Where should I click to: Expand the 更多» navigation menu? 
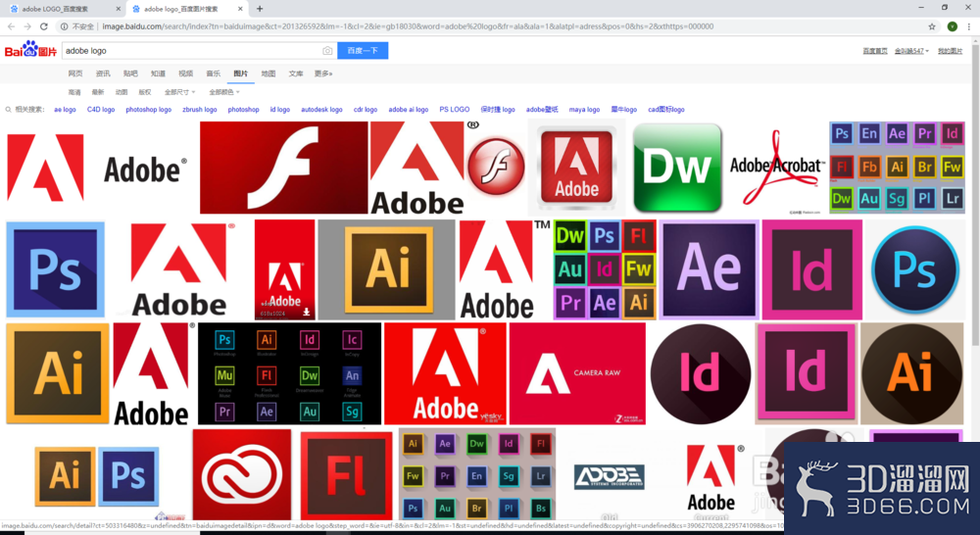323,73
